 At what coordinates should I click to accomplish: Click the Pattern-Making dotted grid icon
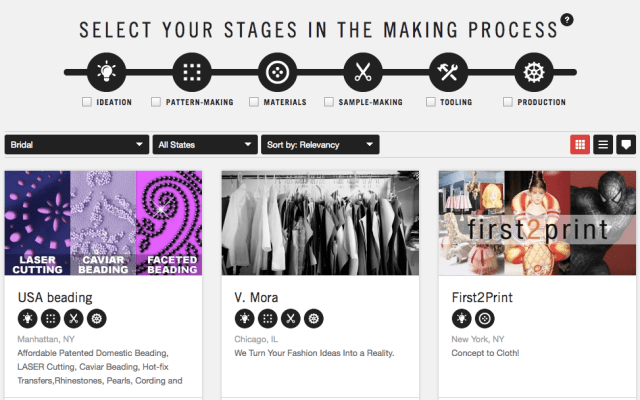pos(192,73)
